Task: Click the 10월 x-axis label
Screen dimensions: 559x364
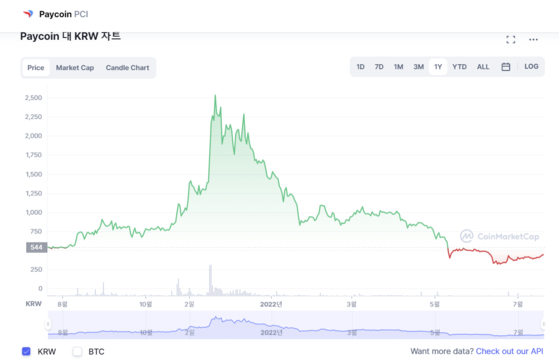Action: pyautogui.click(x=145, y=304)
